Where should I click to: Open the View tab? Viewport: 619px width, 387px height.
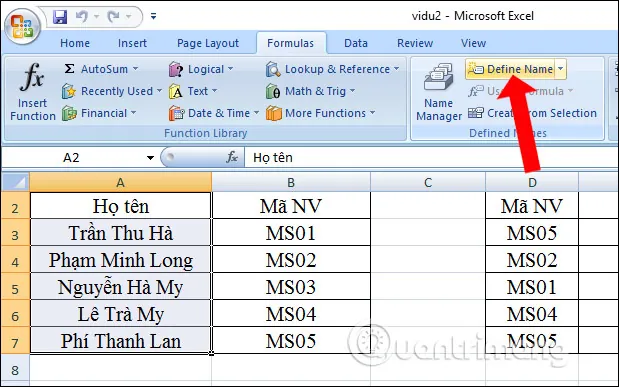pyautogui.click(x=473, y=43)
